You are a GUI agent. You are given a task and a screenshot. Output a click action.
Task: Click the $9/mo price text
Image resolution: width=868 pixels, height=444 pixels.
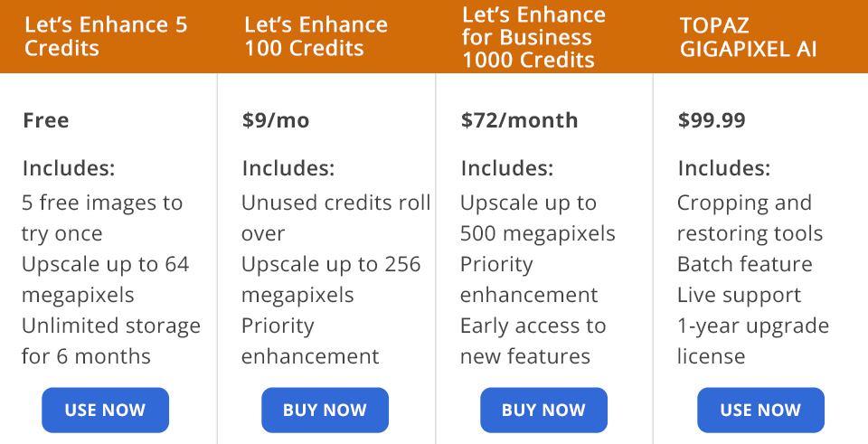(276, 120)
